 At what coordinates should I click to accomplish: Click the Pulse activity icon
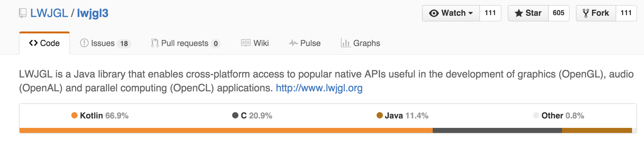pos(293,43)
